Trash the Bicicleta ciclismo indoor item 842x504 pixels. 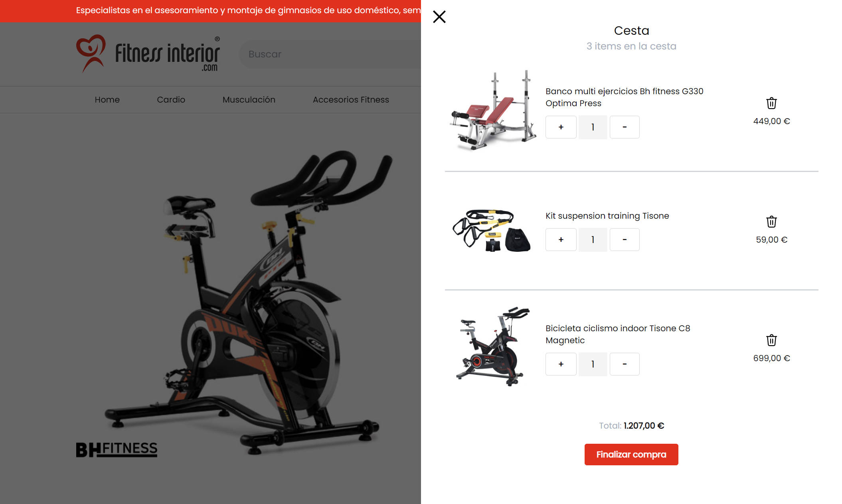coord(771,340)
